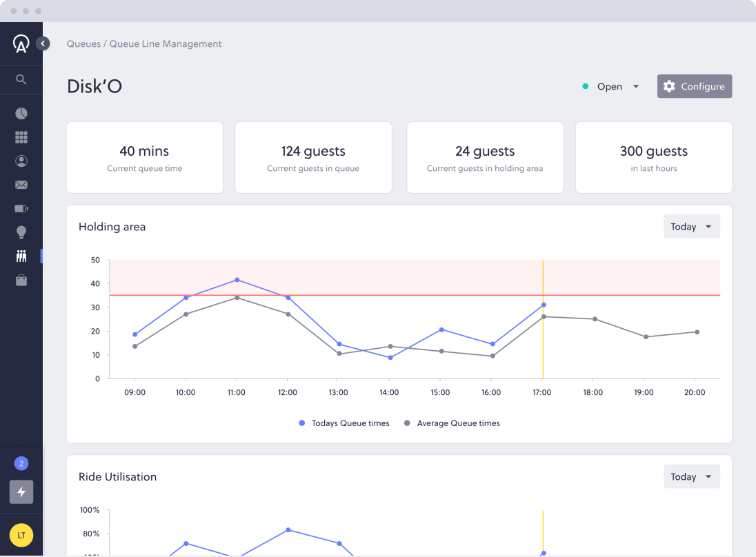Open the apps grid icon in sidebar
Screen dimensions: 756x557
[21, 136]
